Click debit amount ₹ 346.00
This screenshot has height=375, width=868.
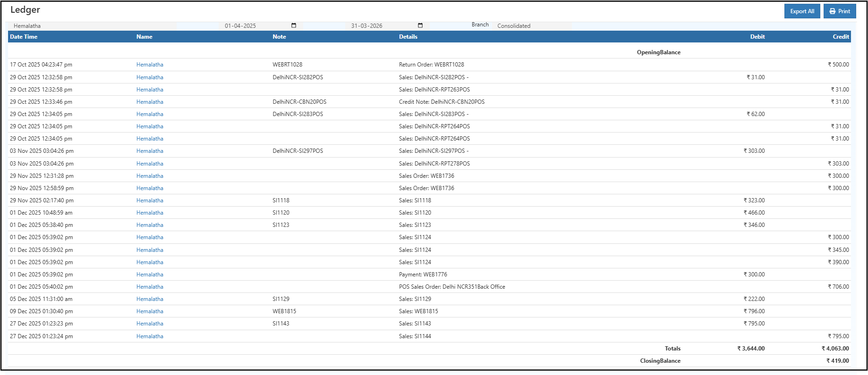[x=754, y=225]
